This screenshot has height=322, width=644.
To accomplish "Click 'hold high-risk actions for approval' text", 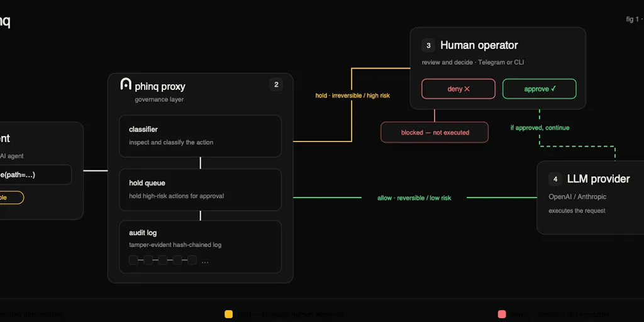I will point(176,196).
